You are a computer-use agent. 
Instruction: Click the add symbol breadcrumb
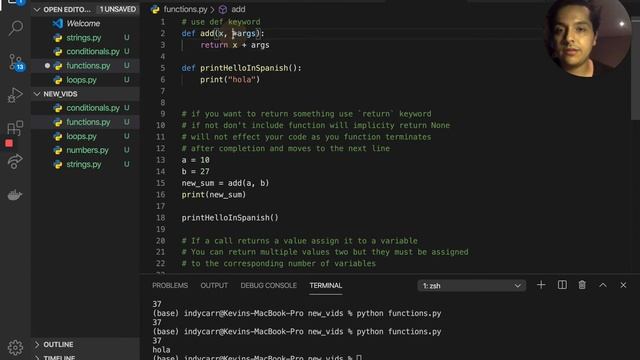(238, 9)
